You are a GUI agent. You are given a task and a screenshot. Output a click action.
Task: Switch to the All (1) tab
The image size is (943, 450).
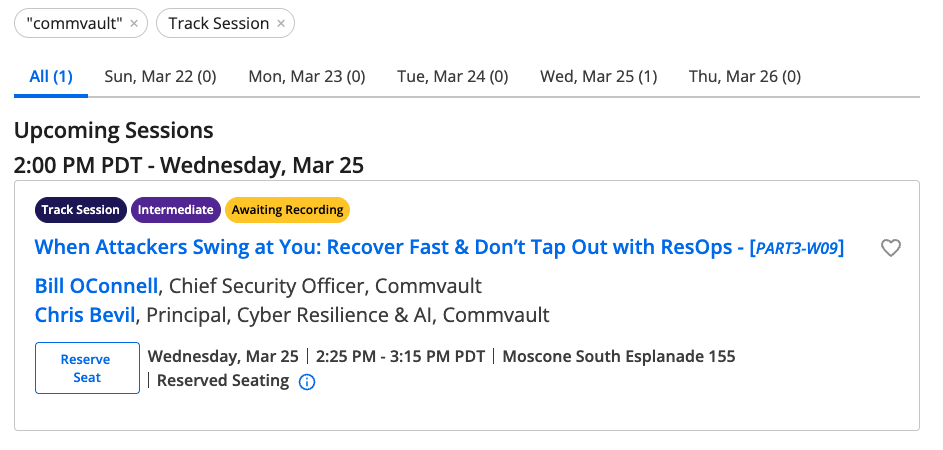(51, 76)
